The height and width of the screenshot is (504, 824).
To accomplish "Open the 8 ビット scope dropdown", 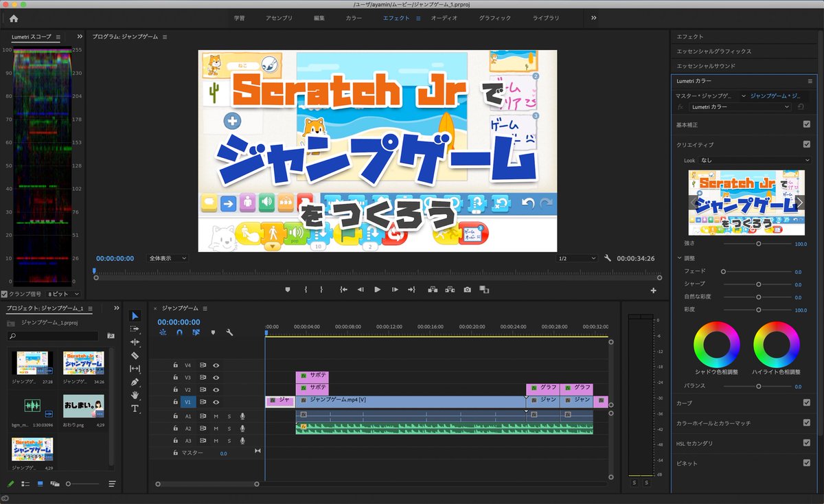I will tap(62, 294).
